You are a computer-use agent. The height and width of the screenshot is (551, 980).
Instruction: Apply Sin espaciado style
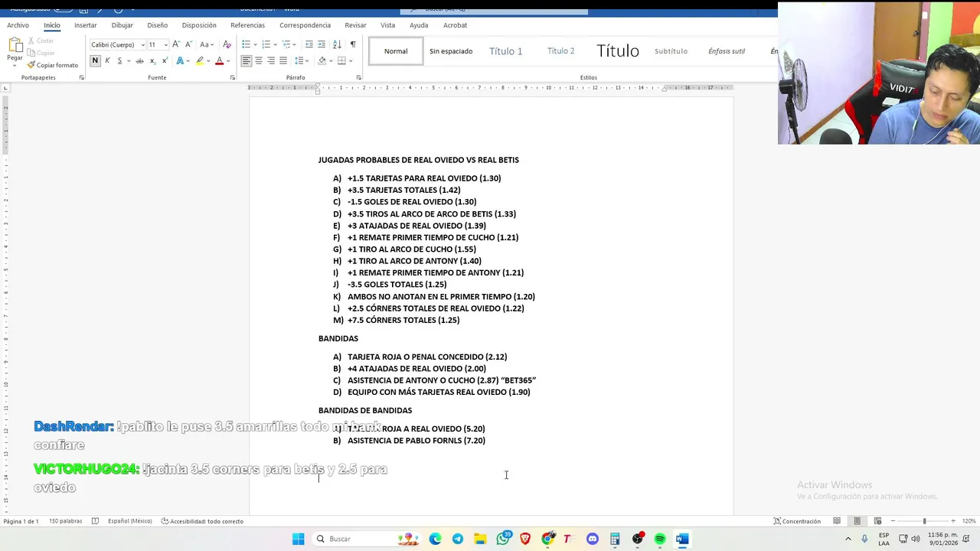451,51
